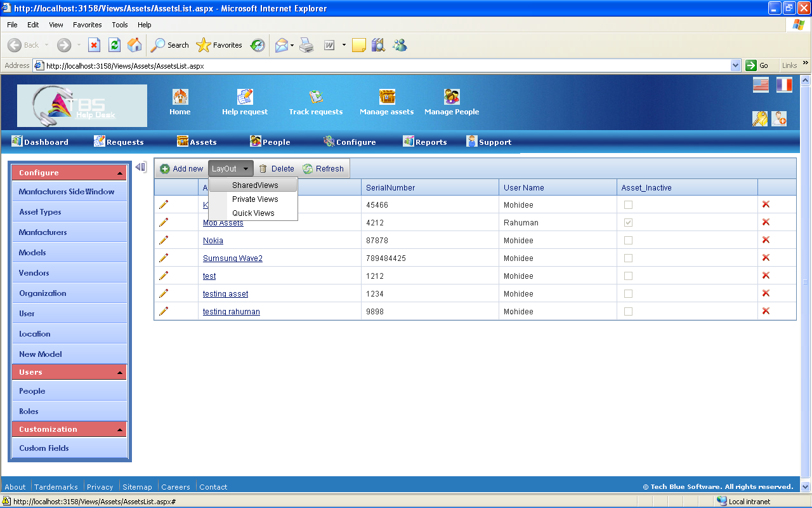812x508 pixels.
Task: Open the dropdown arrow beside the Word edit icon
Action: pos(344,45)
